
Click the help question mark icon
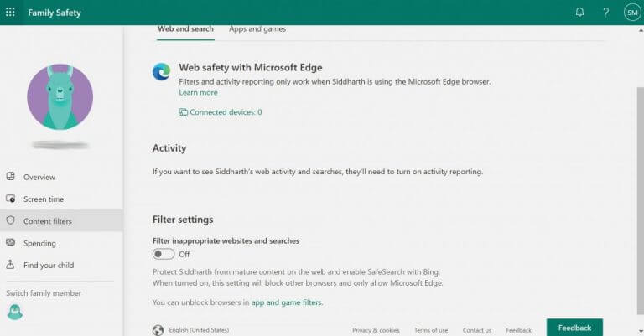(605, 13)
